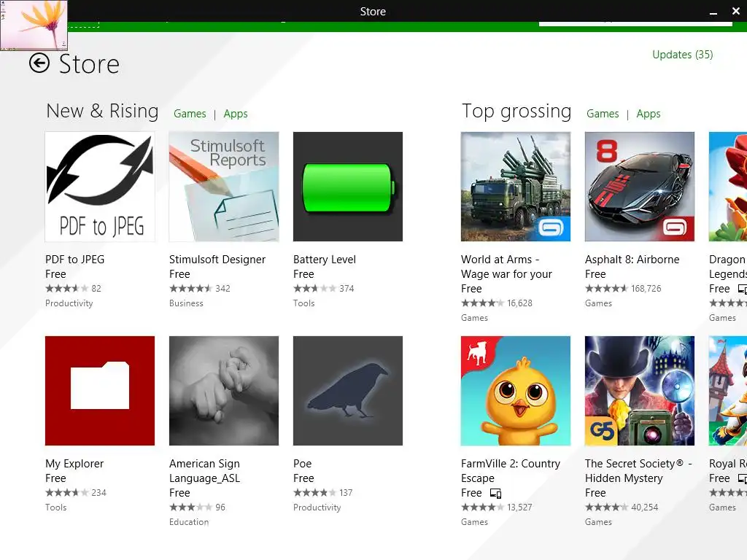Viewport: 747px width, 560px height.
Task: Open the New & Rising section heading
Action: coord(102,111)
